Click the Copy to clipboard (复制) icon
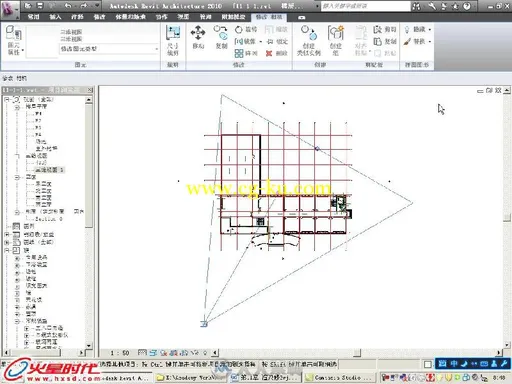512x384 pixels. click(377, 41)
